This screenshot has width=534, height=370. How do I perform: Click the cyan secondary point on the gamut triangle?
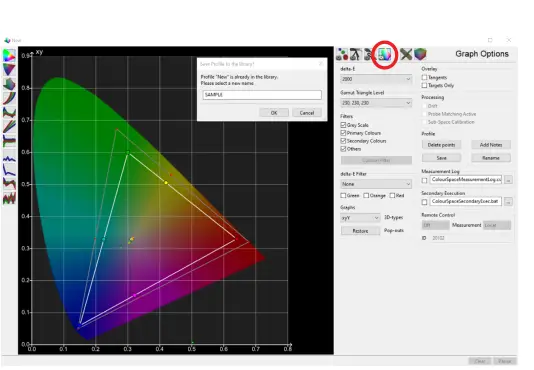(104, 240)
